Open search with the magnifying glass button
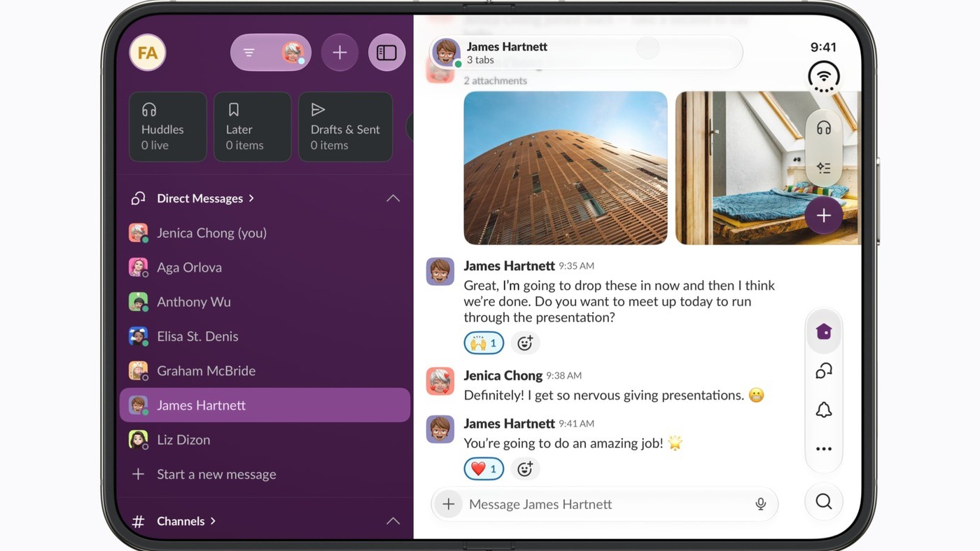 [824, 501]
